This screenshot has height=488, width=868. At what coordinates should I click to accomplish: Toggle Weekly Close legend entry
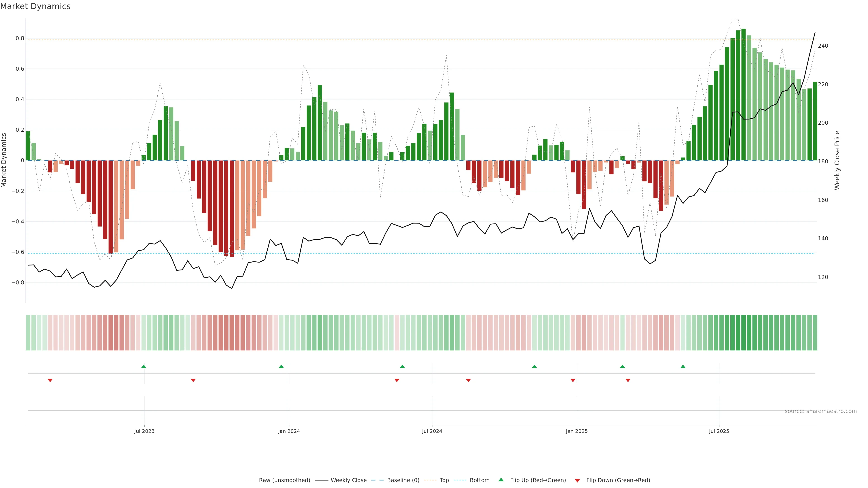pyautogui.click(x=348, y=480)
